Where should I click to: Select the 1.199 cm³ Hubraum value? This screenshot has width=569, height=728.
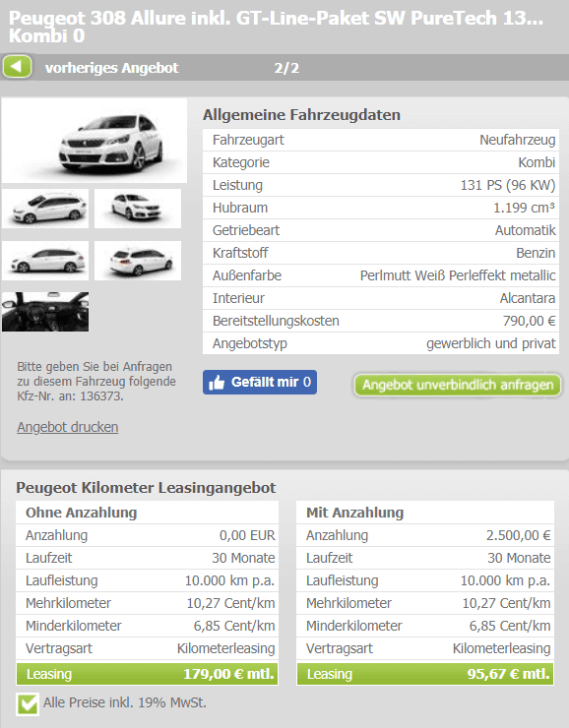524,208
